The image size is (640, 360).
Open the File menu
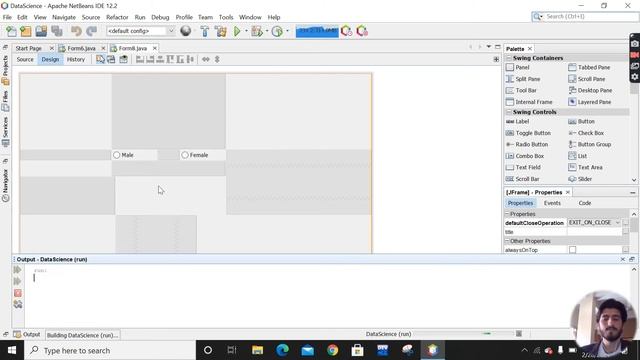click(7, 17)
